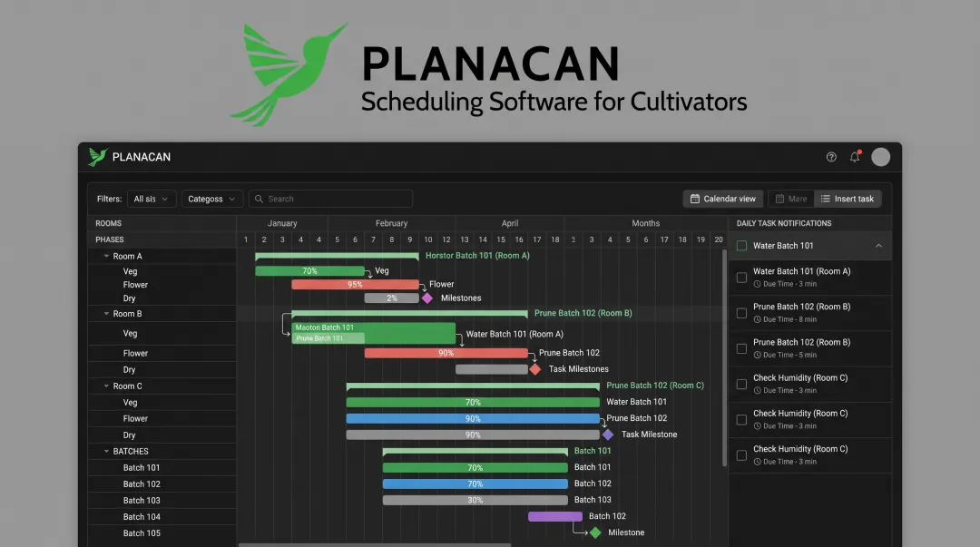
Task: Select the Months column header
Action: (x=646, y=223)
